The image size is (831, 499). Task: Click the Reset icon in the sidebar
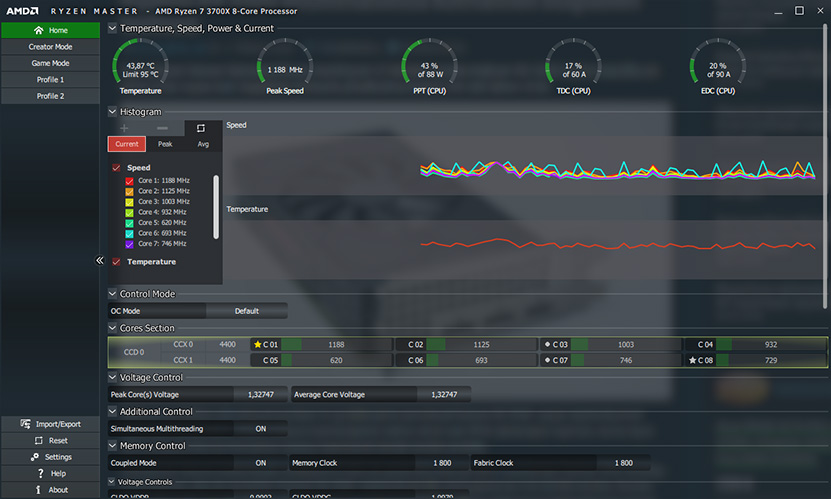coord(39,440)
